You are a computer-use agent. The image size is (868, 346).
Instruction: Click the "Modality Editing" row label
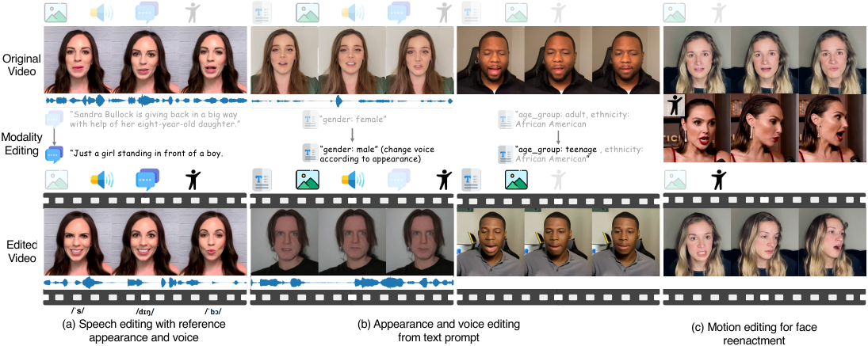point(20,143)
